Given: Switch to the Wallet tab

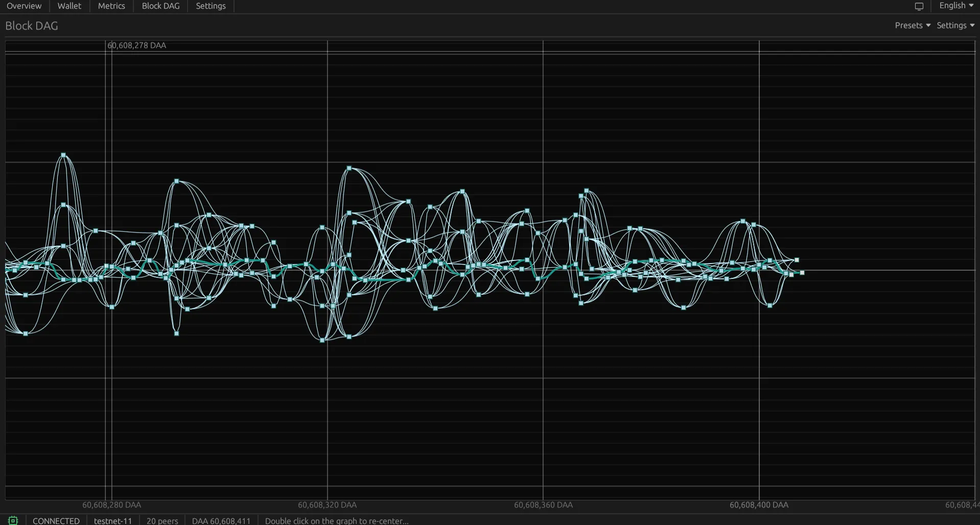Looking at the screenshot, I should click(69, 6).
